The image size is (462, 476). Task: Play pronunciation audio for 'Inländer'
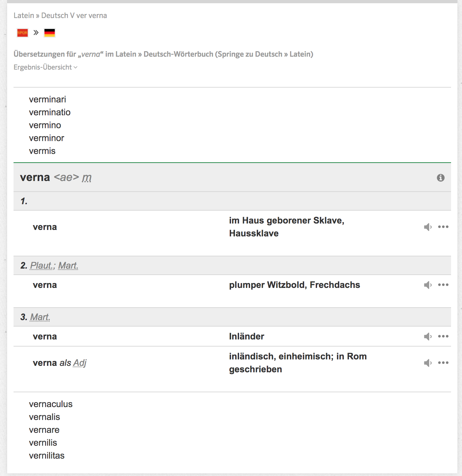pos(428,337)
